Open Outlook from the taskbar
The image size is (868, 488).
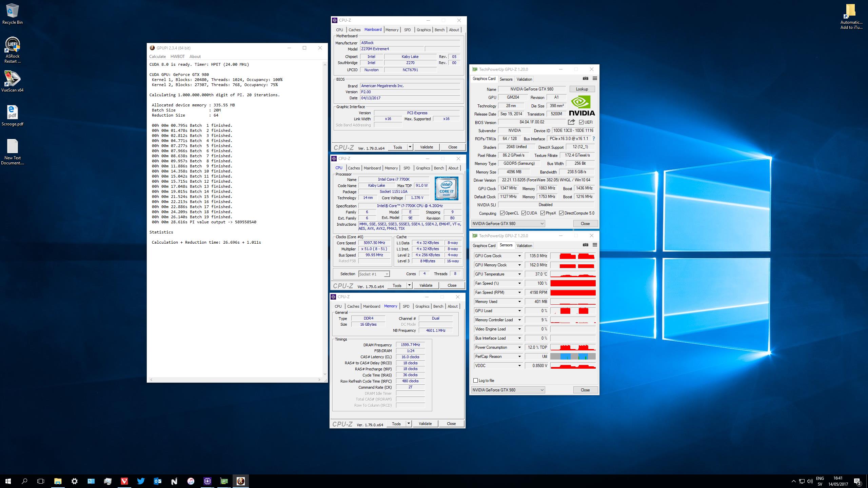[158, 481]
